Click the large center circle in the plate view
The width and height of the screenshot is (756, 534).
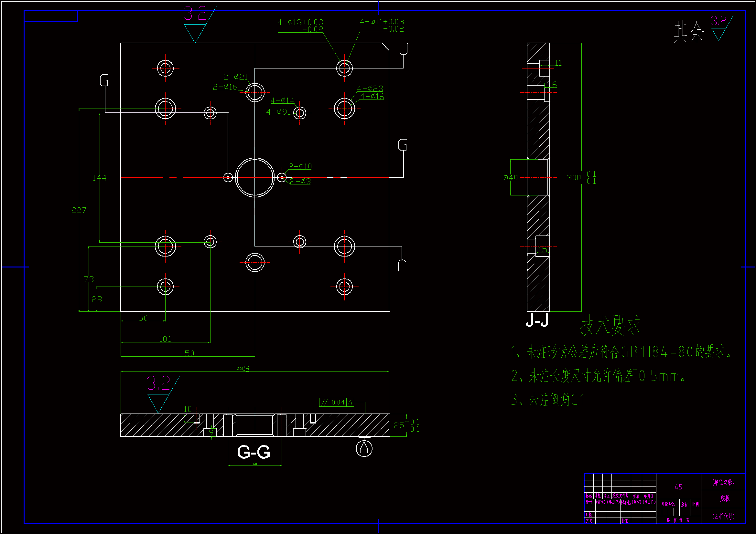(255, 177)
